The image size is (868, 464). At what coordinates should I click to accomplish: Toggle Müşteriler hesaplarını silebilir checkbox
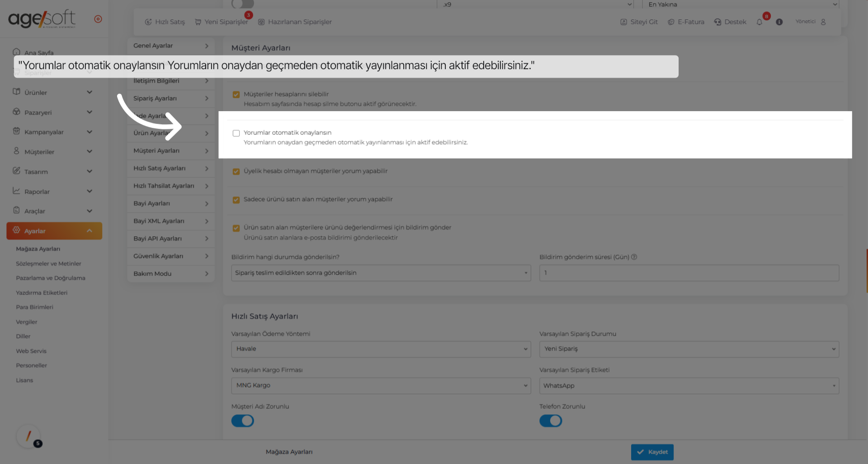click(x=236, y=94)
